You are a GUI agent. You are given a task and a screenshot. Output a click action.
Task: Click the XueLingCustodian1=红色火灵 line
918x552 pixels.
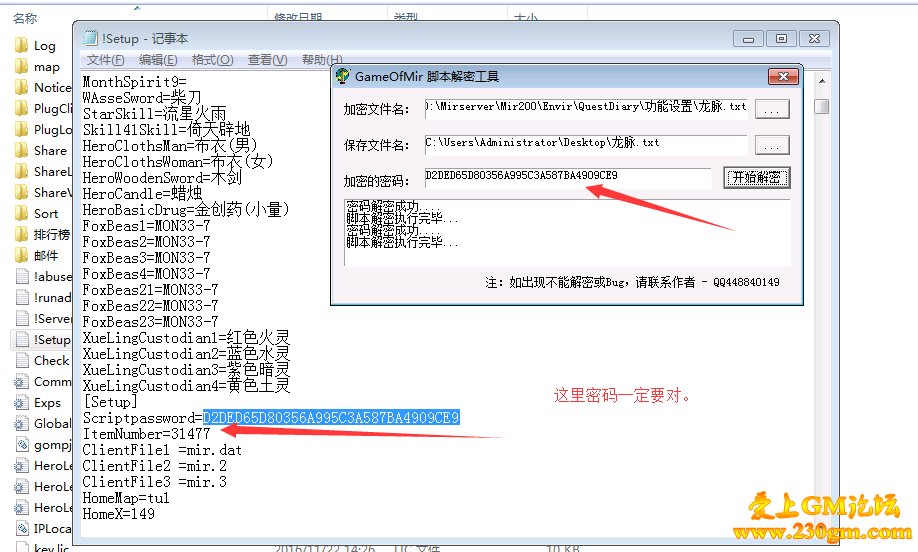pos(186,338)
